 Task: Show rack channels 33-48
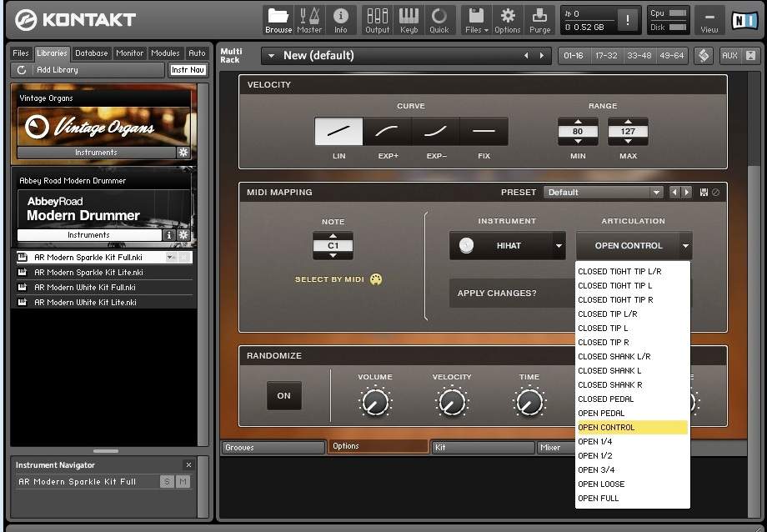click(639, 55)
